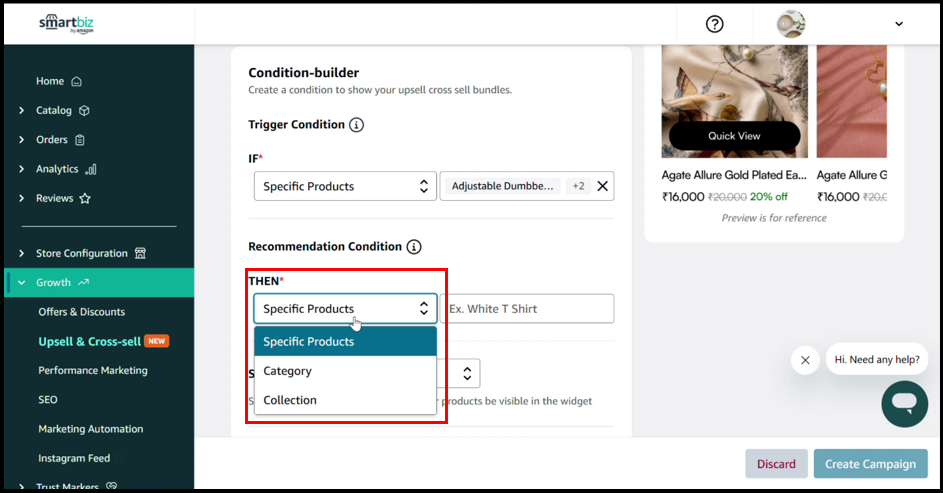Select Collection from dropdown list

point(290,400)
